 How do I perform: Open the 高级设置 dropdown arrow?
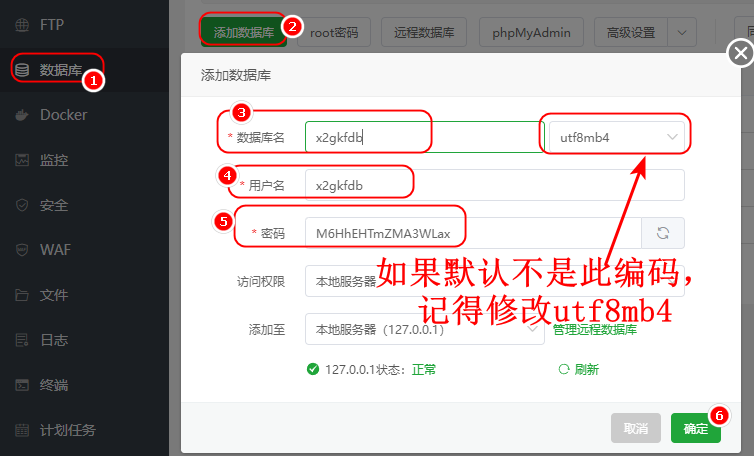tap(682, 32)
